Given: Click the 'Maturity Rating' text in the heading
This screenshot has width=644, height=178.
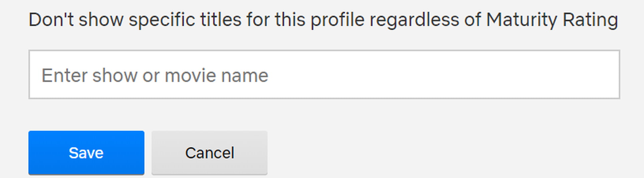Looking at the screenshot, I should click(x=552, y=20).
